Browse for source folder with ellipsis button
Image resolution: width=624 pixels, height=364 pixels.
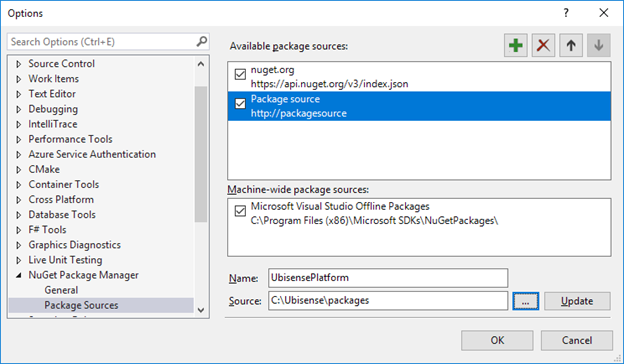click(x=525, y=301)
